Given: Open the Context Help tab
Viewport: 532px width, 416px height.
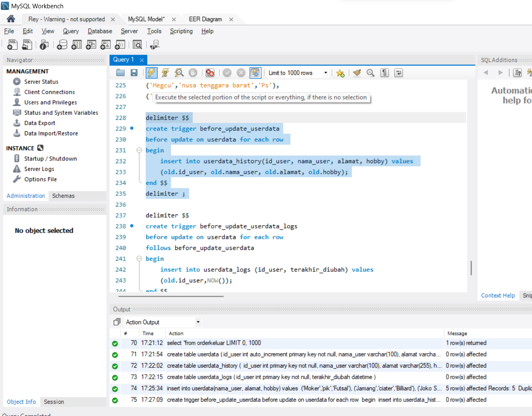Looking at the screenshot, I should (x=498, y=295).
